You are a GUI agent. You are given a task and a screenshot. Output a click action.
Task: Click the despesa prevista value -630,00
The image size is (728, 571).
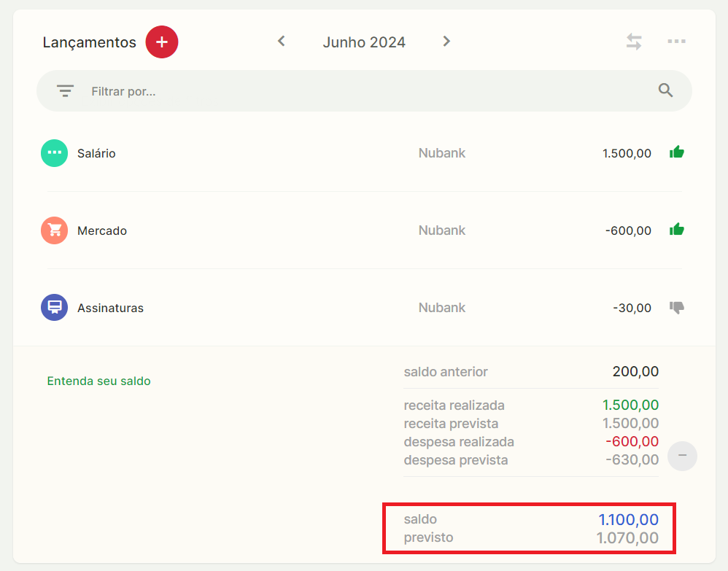coord(632,459)
